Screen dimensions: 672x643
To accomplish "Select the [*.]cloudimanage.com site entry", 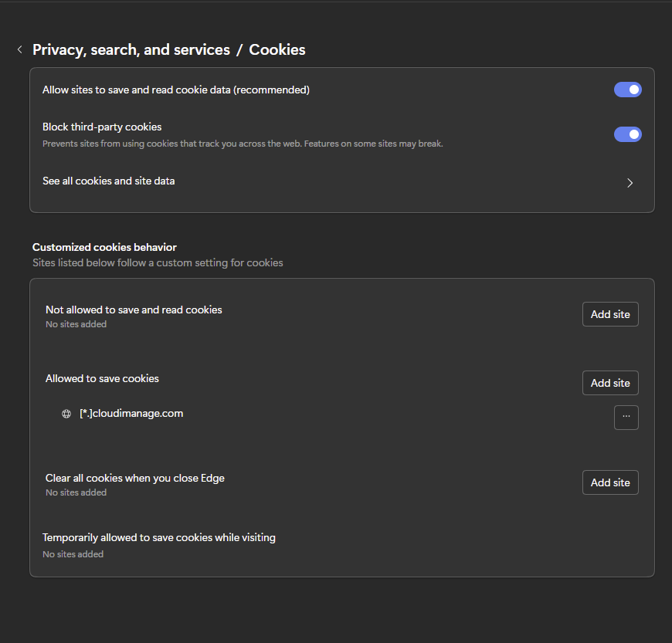I will (131, 414).
